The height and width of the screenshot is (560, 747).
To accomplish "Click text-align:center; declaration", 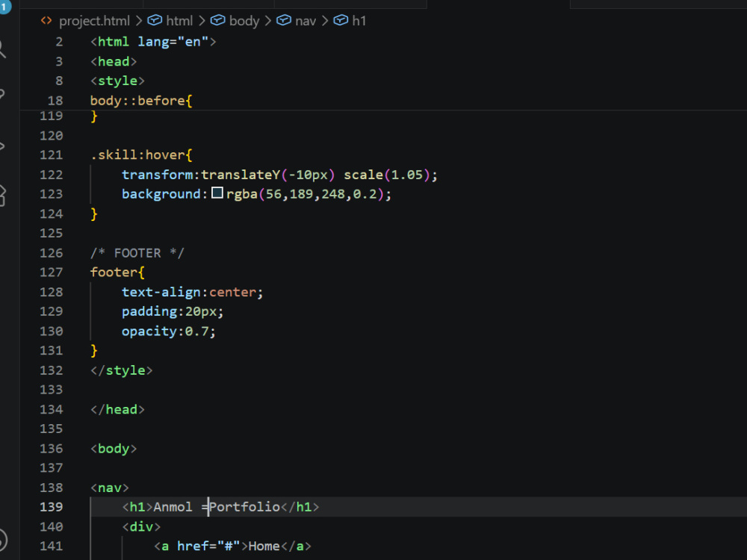I will 192,292.
